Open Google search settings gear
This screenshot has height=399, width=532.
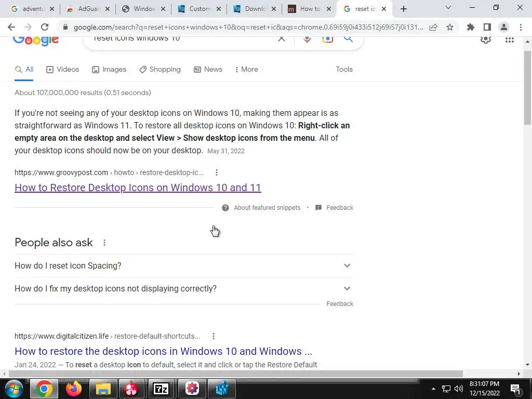click(486, 39)
